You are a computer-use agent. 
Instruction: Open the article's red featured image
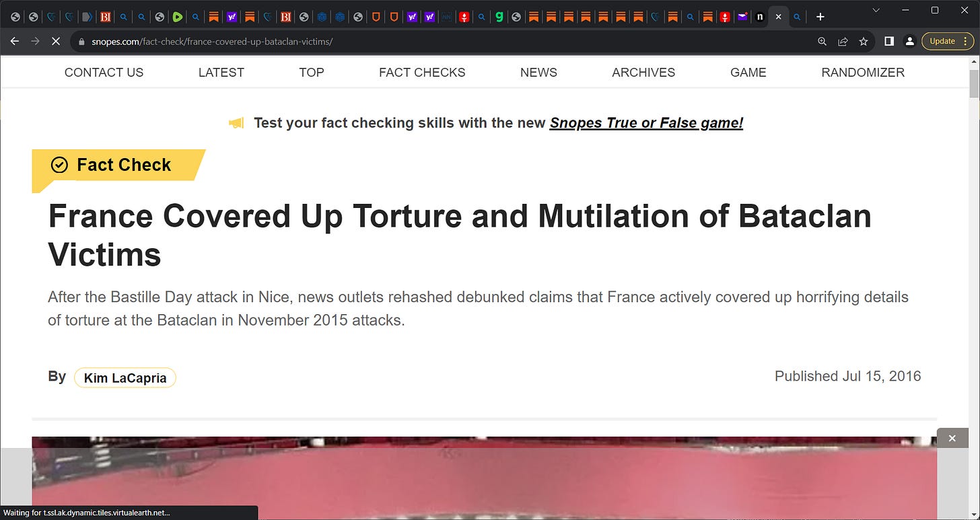click(x=484, y=478)
